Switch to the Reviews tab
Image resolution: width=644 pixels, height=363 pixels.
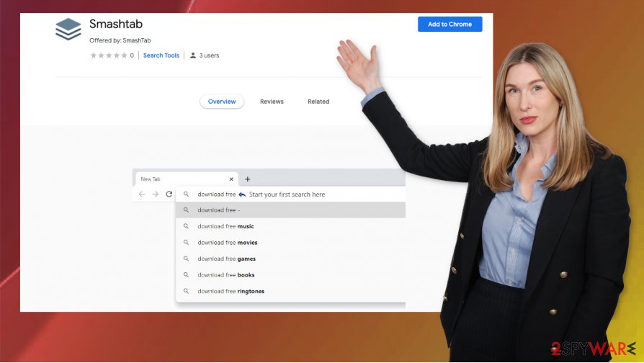point(272,102)
